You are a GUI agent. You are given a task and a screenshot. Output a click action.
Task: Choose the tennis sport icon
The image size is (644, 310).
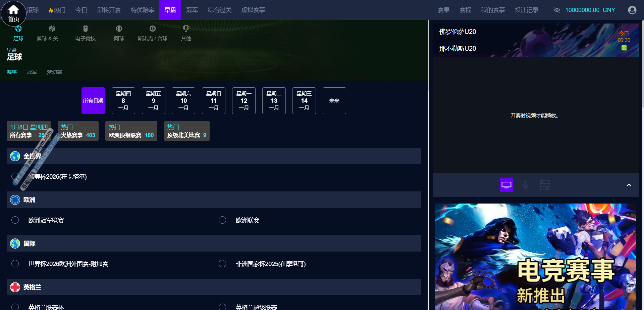click(119, 29)
